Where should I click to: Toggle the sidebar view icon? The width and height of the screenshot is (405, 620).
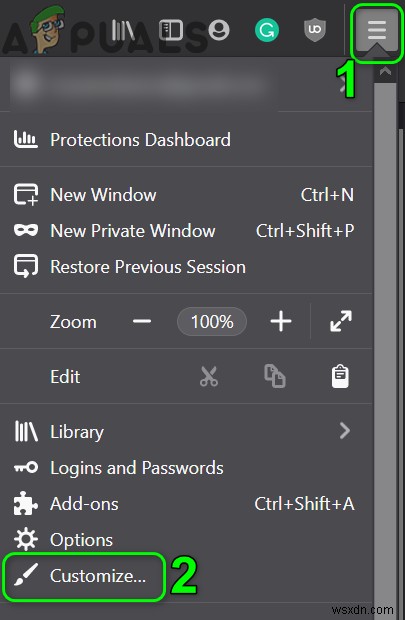coord(171,30)
